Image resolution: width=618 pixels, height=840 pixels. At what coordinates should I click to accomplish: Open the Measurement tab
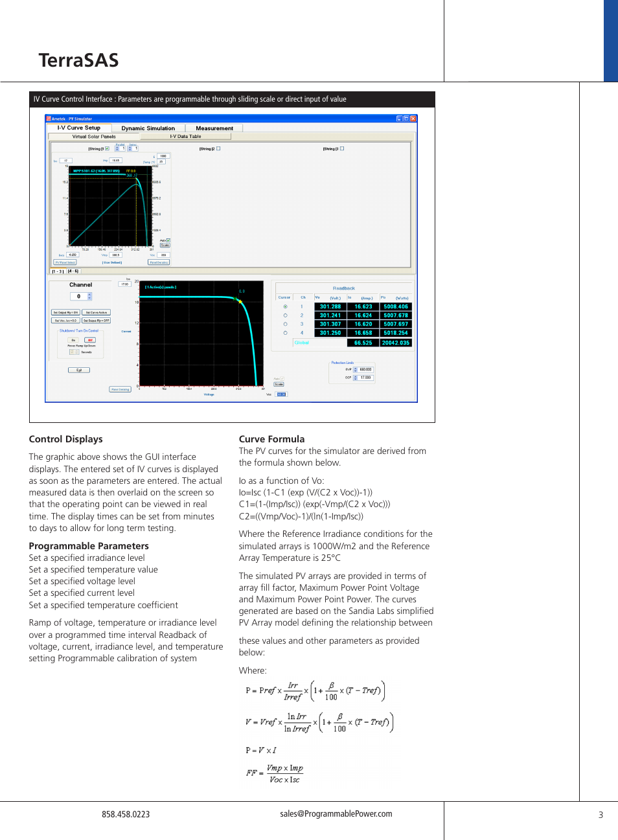click(214, 128)
